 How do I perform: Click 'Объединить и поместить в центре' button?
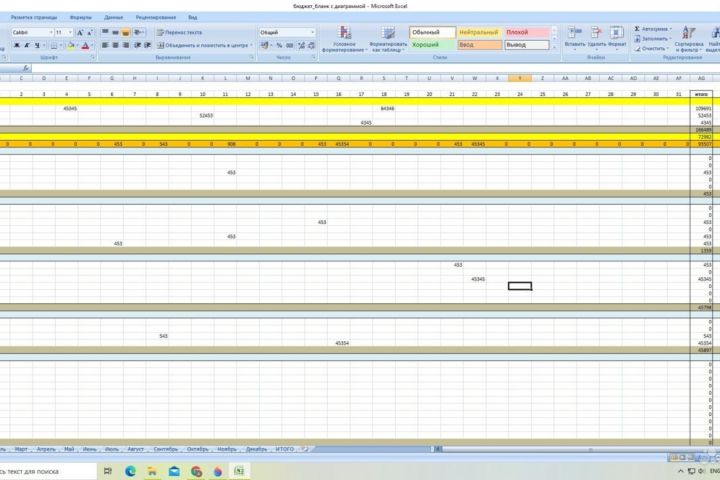coord(202,45)
